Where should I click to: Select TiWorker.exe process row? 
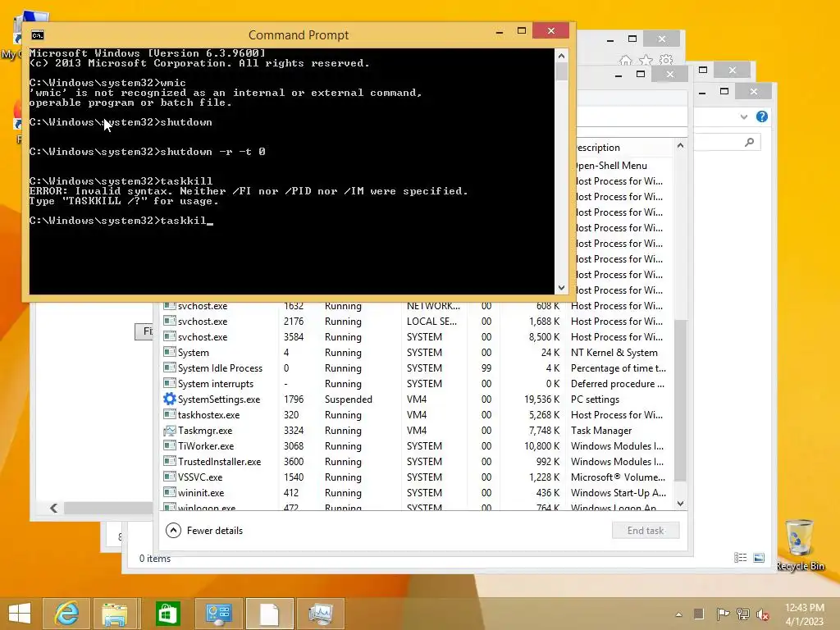click(417, 445)
